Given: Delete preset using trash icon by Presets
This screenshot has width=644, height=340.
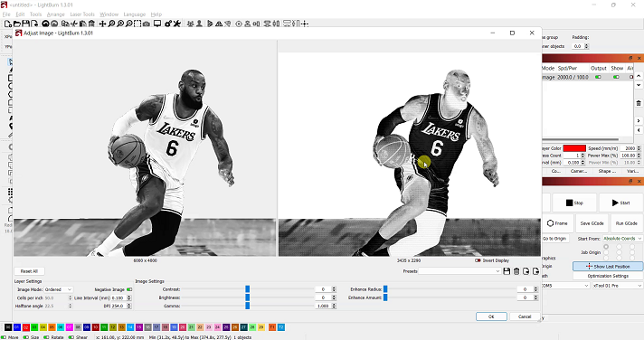Looking at the screenshot, I should point(516,271).
